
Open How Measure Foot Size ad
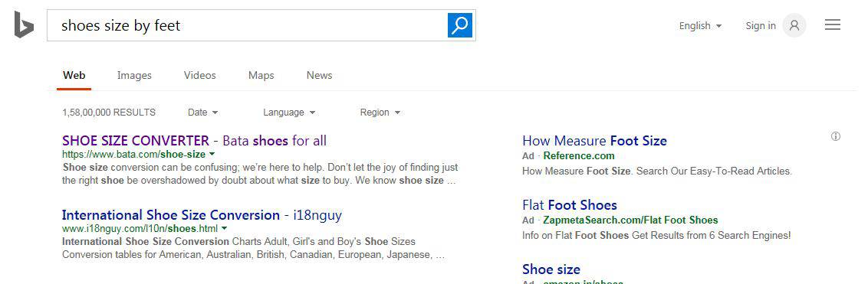pos(594,140)
